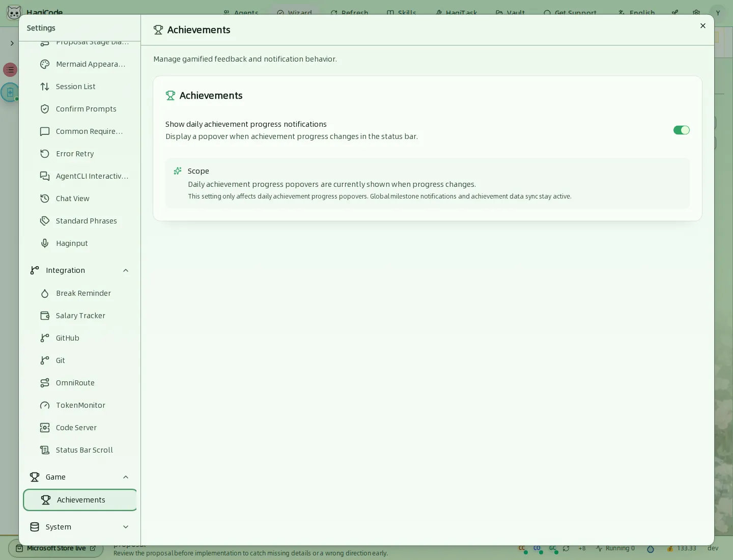The height and width of the screenshot is (560, 733).
Task: Close the Settings dialog
Action: (x=703, y=26)
